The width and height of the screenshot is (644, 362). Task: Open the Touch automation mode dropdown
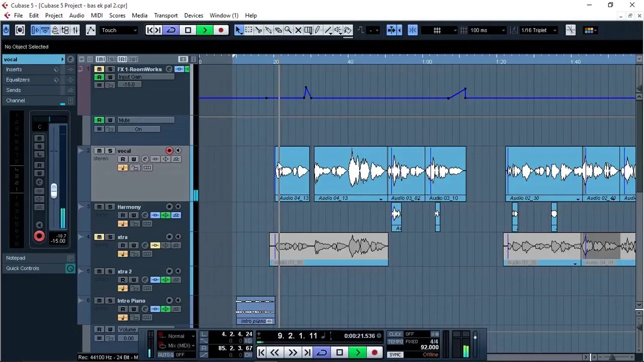119,30
